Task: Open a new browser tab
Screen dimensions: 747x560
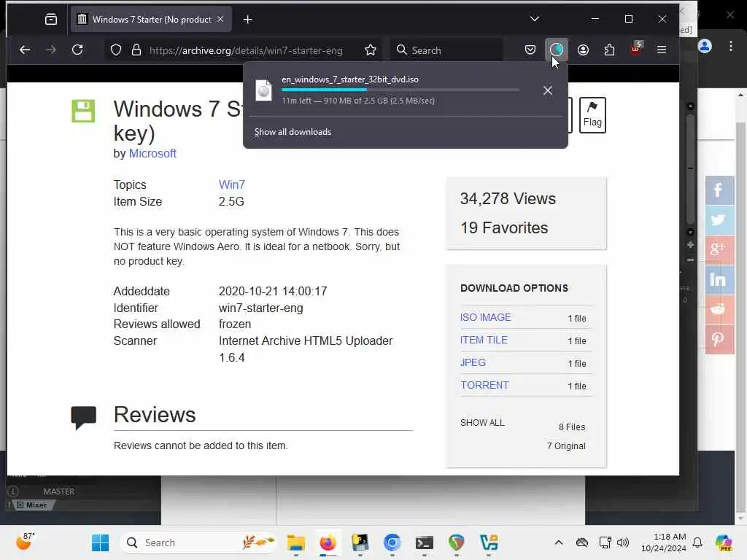Action: tap(248, 20)
